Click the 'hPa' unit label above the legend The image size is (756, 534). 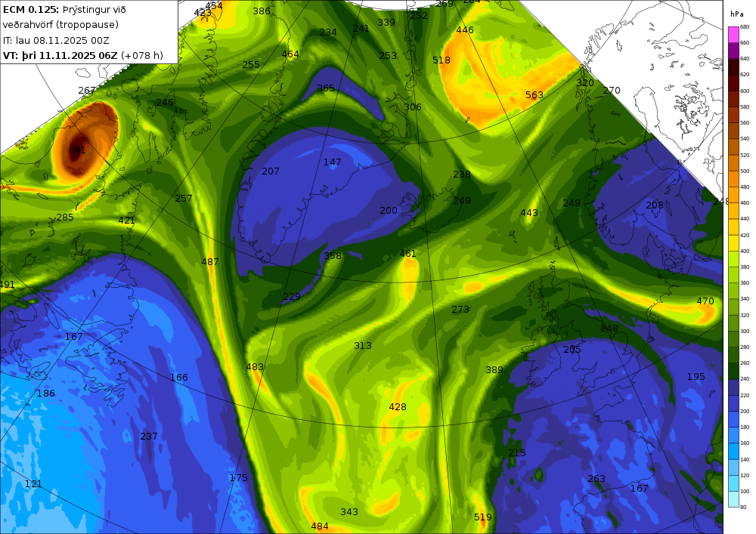click(x=736, y=14)
